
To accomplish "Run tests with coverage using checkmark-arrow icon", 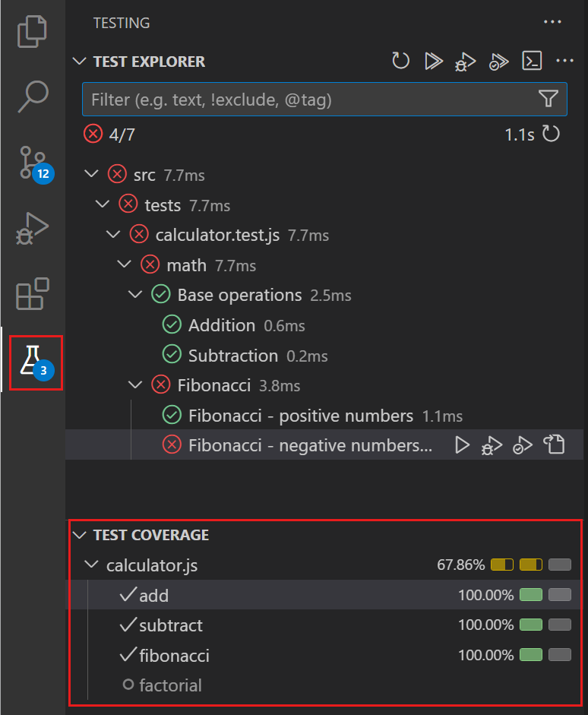I will click(x=498, y=61).
